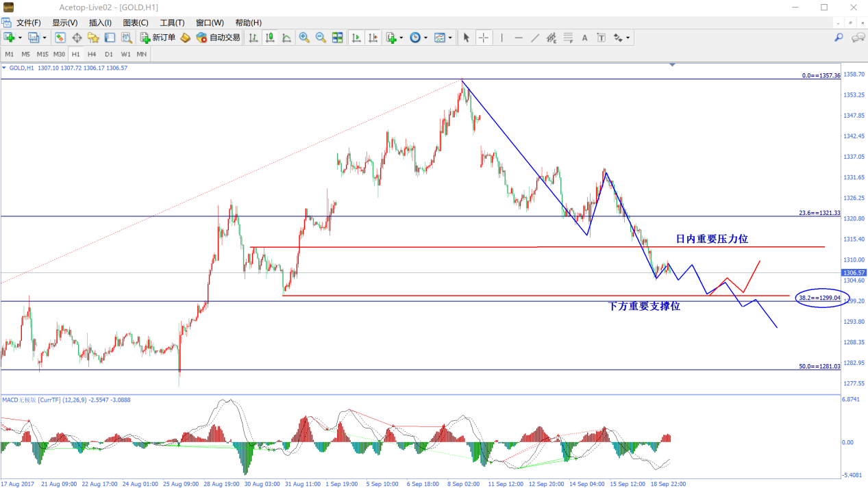Select the Fibonacci retracement tool
Screen dimensions: 868x488
point(569,38)
